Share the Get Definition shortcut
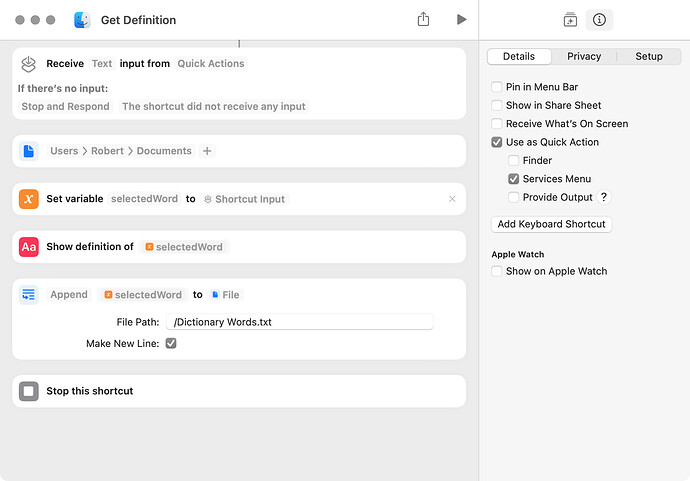Viewport: 690px width, 481px height. [x=423, y=19]
